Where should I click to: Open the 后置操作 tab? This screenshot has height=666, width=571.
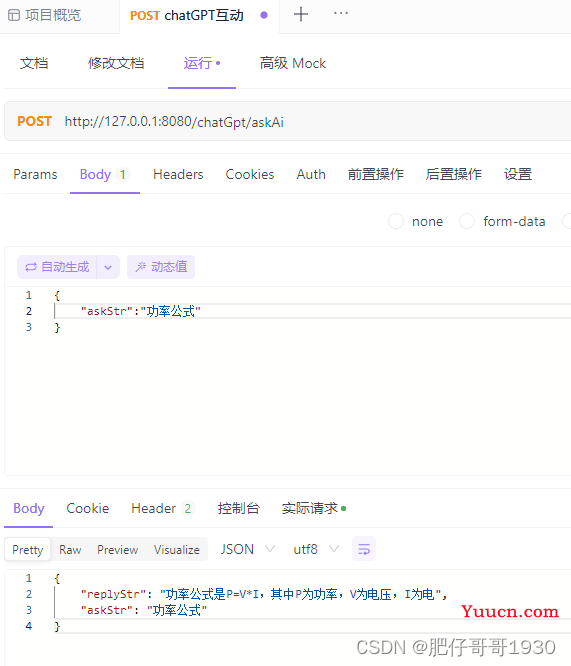[454, 174]
